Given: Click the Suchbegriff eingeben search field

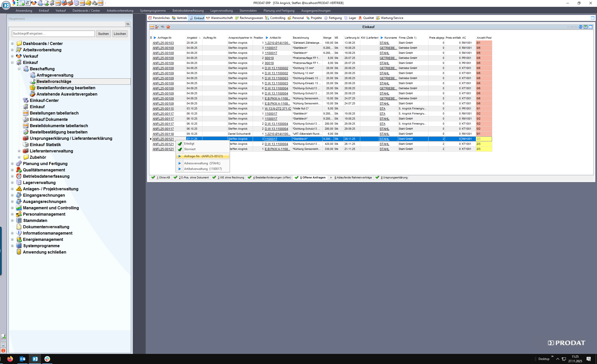Looking at the screenshot, I should (x=53, y=34).
